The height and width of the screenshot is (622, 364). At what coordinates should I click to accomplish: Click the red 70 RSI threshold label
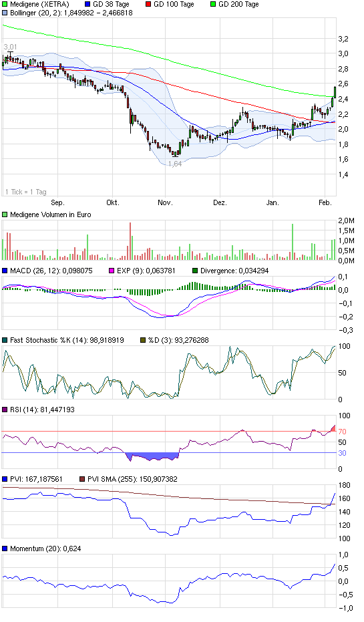point(342,432)
